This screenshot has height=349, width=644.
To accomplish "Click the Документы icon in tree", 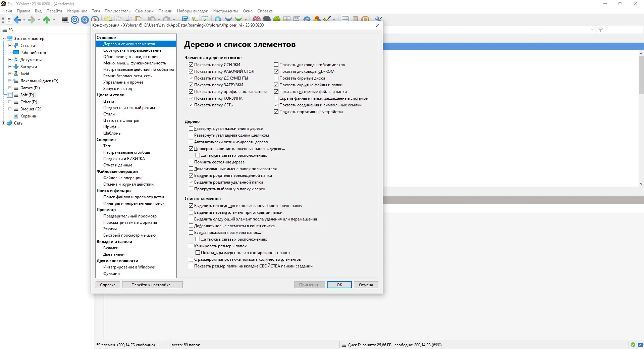I will 16,59.
